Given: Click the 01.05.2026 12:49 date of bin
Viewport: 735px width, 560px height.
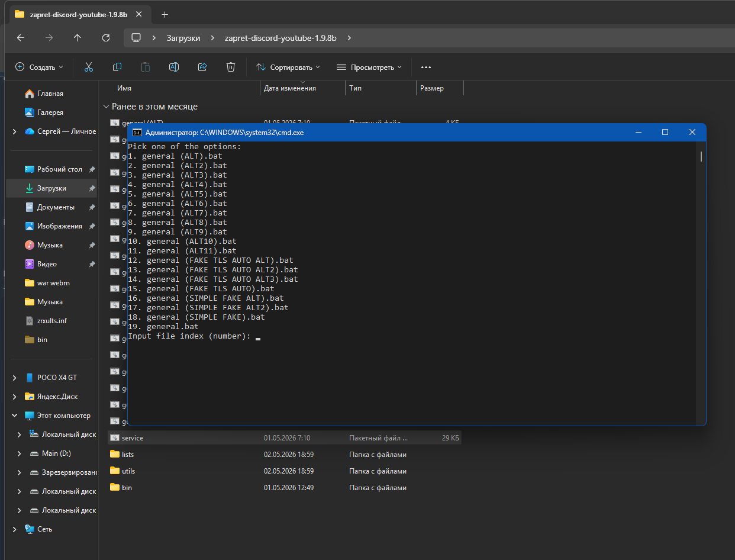Looking at the screenshot, I should (x=289, y=488).
